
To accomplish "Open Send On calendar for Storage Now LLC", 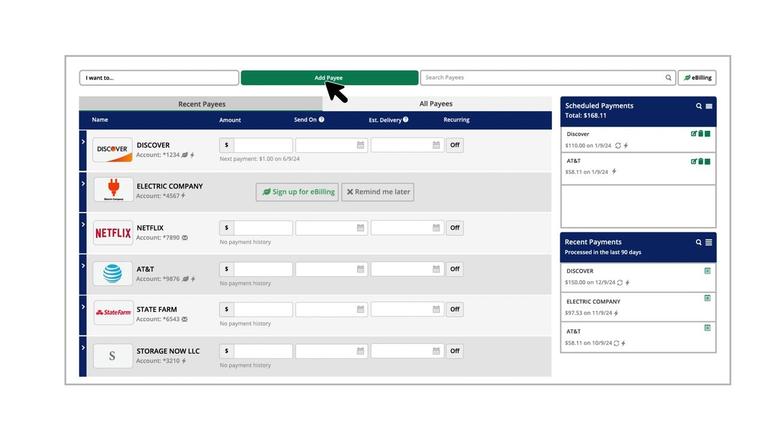I will (360, 351).
